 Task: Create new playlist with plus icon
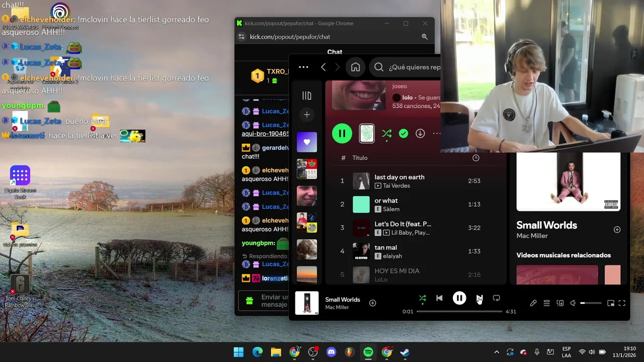coord(306,115)
